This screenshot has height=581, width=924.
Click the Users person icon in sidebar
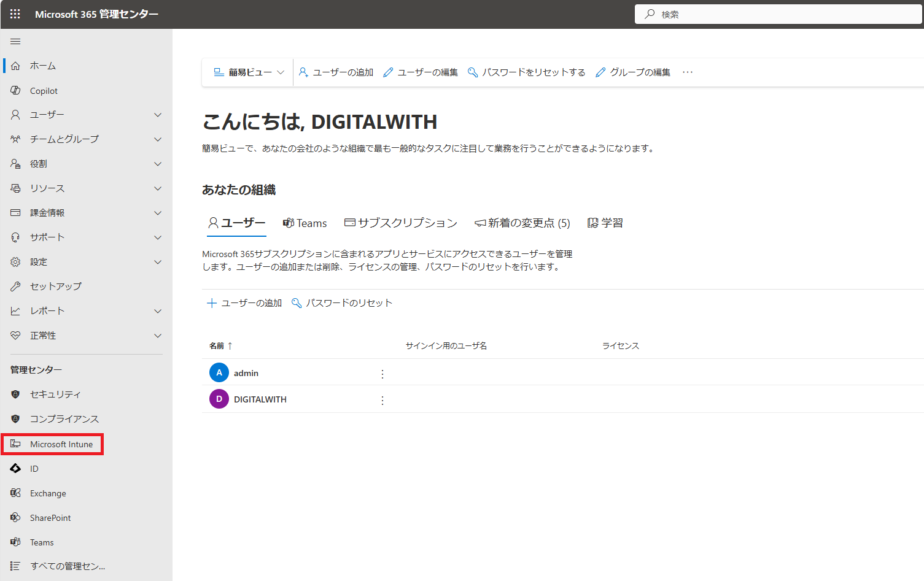pos(15,115)
